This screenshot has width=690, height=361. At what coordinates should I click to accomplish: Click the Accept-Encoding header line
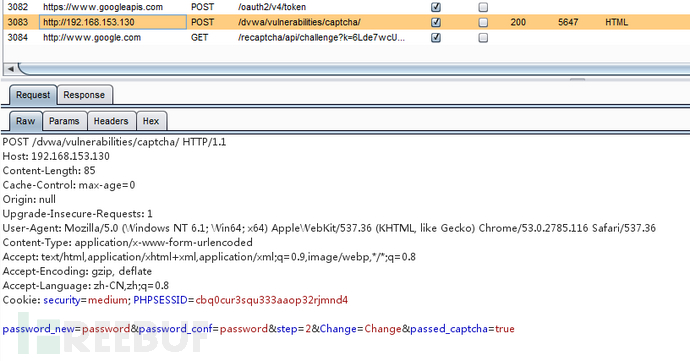(77, 271)
